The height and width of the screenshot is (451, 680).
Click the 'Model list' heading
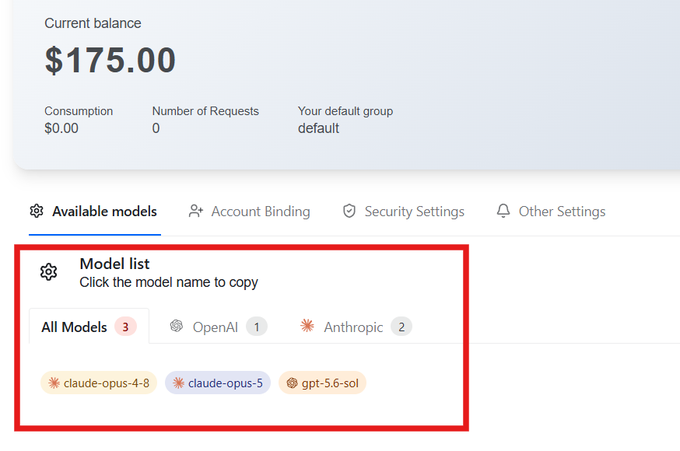coord(114,264)
